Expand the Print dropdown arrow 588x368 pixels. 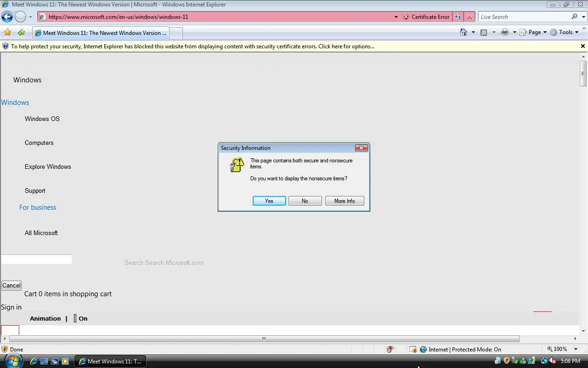pos(514,32)
